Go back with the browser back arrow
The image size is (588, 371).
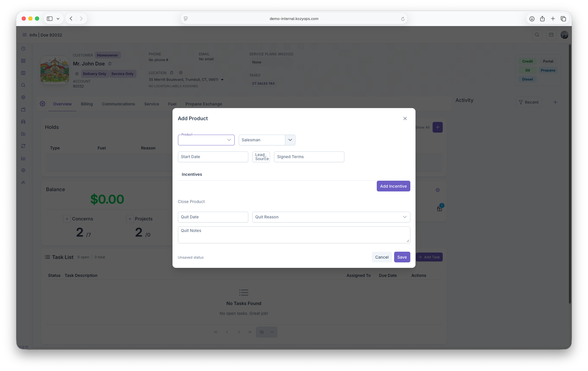point(71,19)
